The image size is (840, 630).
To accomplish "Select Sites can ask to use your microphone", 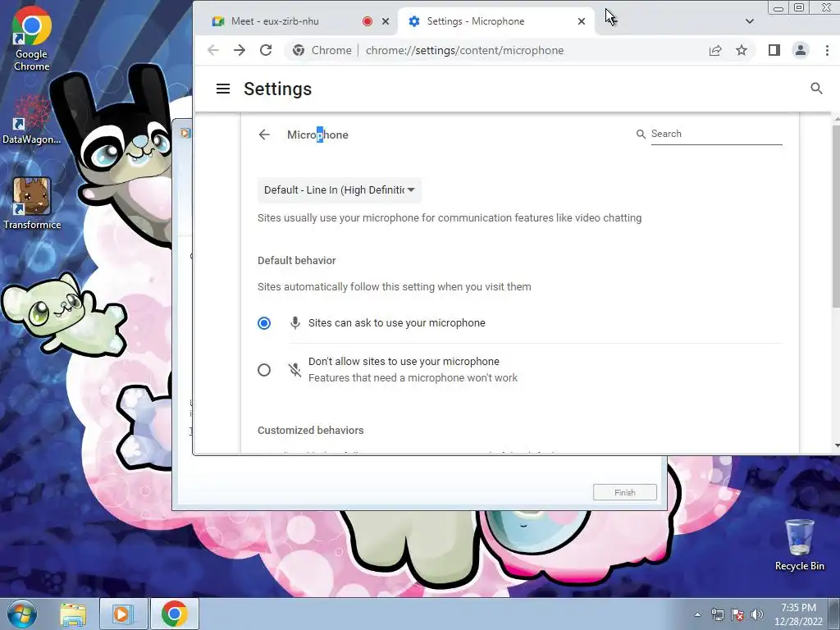I will pos(264,323).
